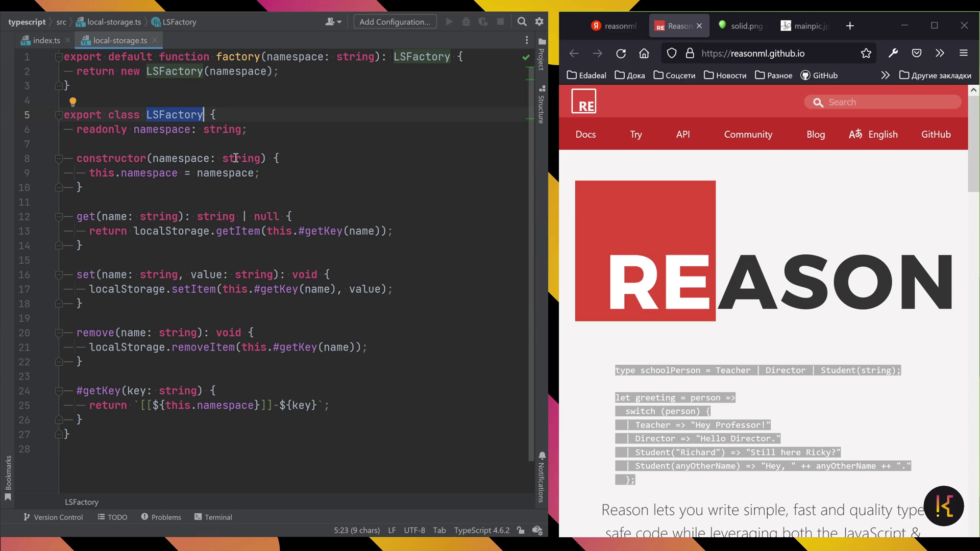Image resolution: width=980 pixels, height=551 pixels.
Task: Open Try in Reason site navigation
Action: 635,134
